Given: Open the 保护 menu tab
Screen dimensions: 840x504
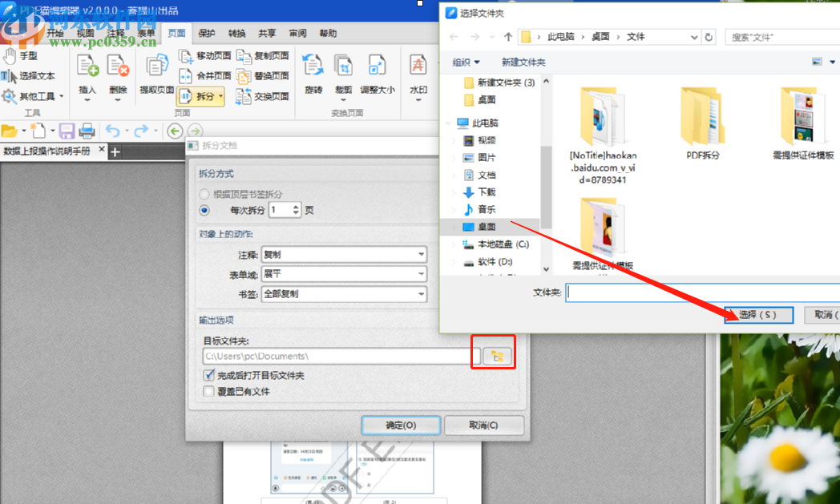Looking at the screenshot, I should [206, 33].
